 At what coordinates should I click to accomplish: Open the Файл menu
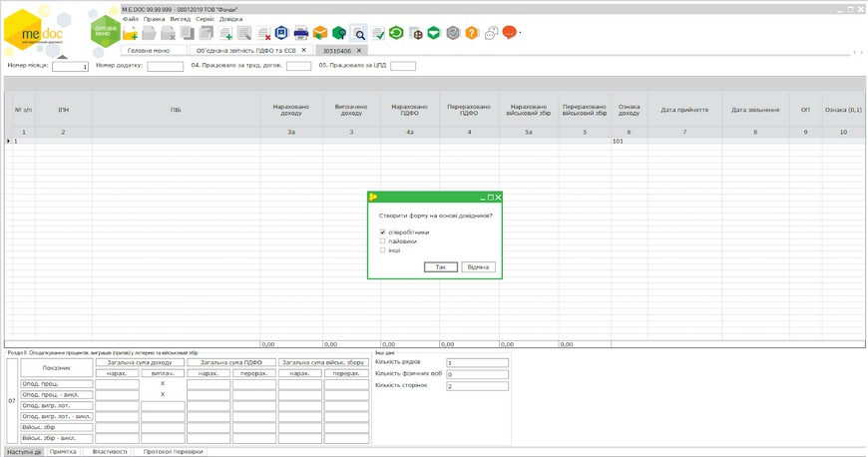pyautogui.click(x=130, y=19)
